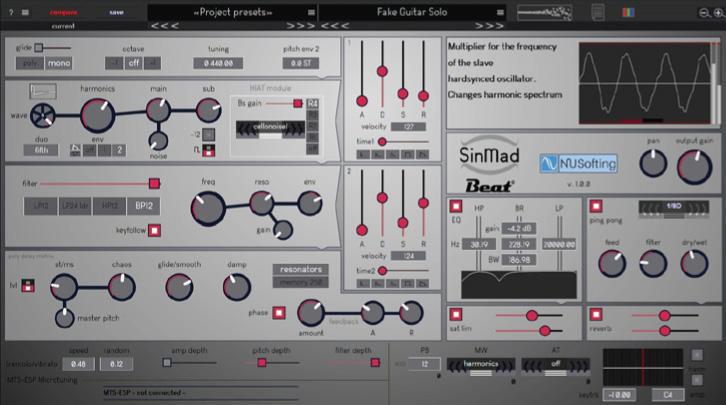The width and height of the screenshot is (726, 405).
Task: Click the pitch env 2 semitone field
Action: [300, 63]
